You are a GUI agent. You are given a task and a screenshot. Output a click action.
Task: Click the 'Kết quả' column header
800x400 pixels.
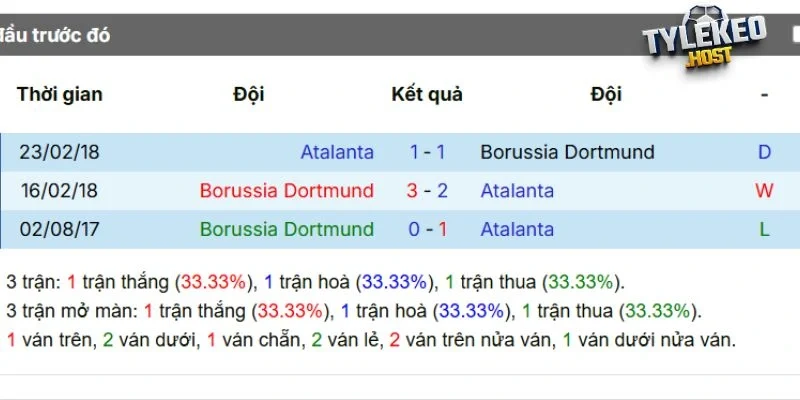pos(427,95)
